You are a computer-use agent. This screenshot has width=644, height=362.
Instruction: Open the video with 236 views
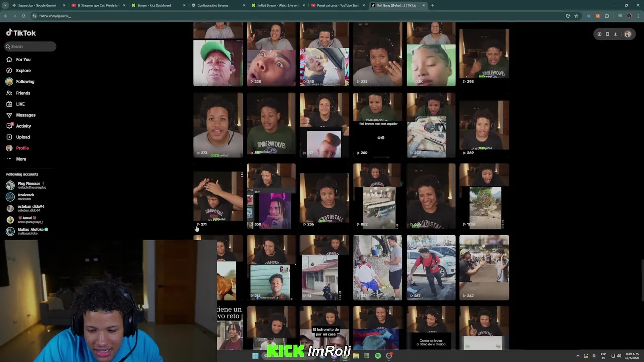(325, 197)
